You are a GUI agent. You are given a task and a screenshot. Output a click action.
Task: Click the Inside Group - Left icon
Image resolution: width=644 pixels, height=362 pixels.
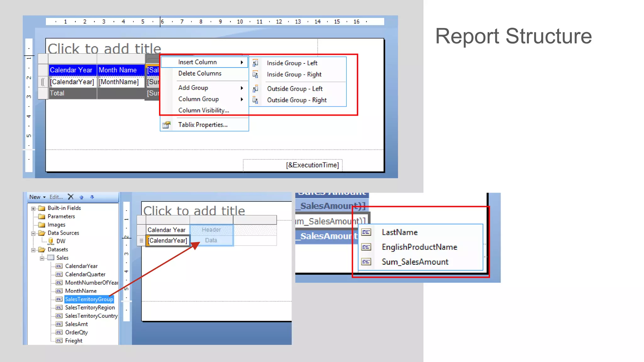[255, 63]
